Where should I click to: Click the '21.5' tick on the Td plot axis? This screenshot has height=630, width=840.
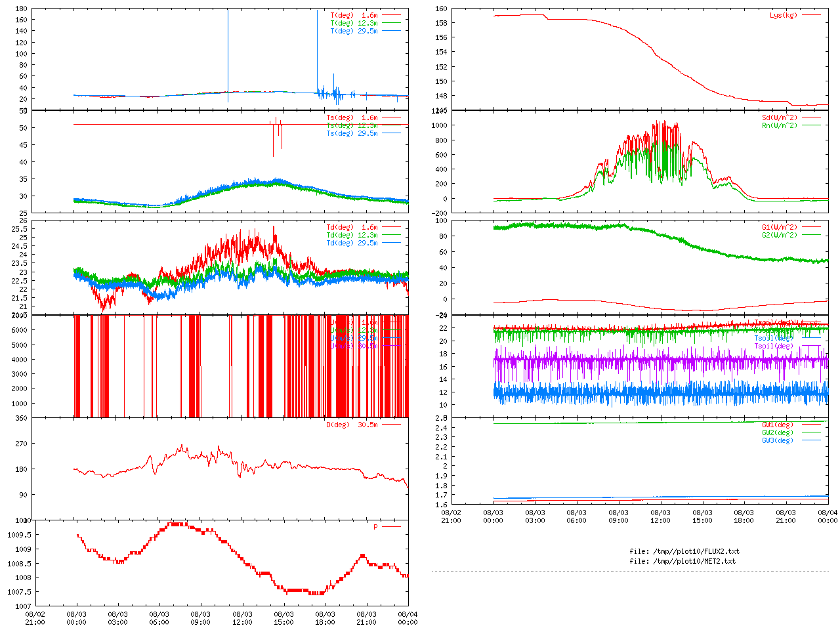20,299
